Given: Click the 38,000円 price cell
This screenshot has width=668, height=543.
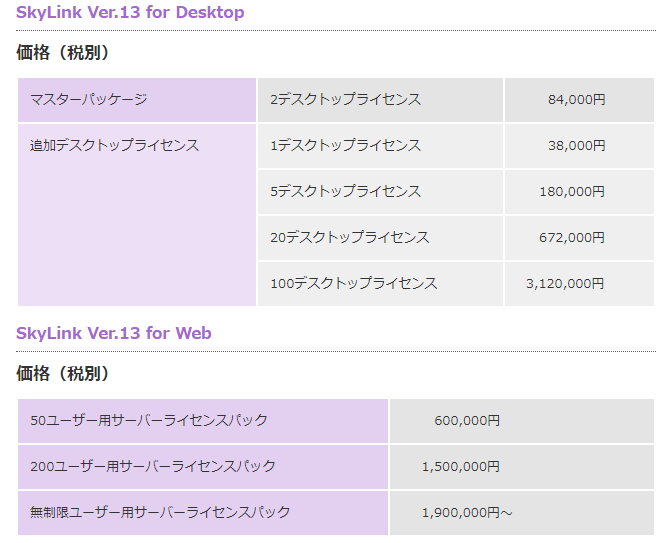Looking at the screenshot, I should pyautogui.click(x=576, y=145).
